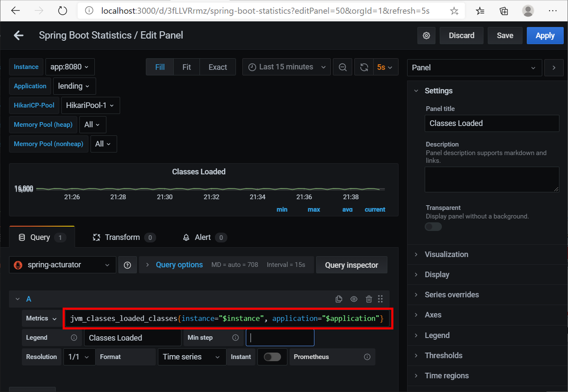Duplicate query A with the copy icon

coord(338,299)
